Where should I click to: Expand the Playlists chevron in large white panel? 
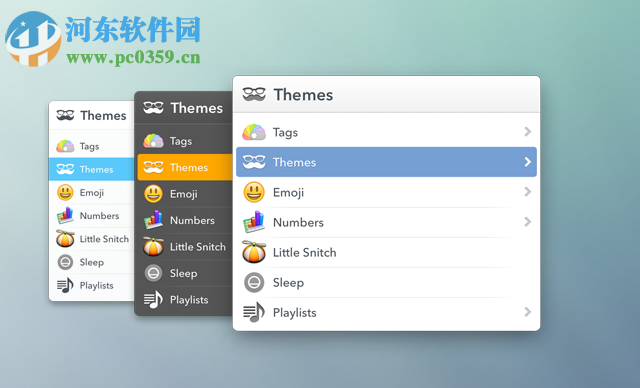click(527, 312)
